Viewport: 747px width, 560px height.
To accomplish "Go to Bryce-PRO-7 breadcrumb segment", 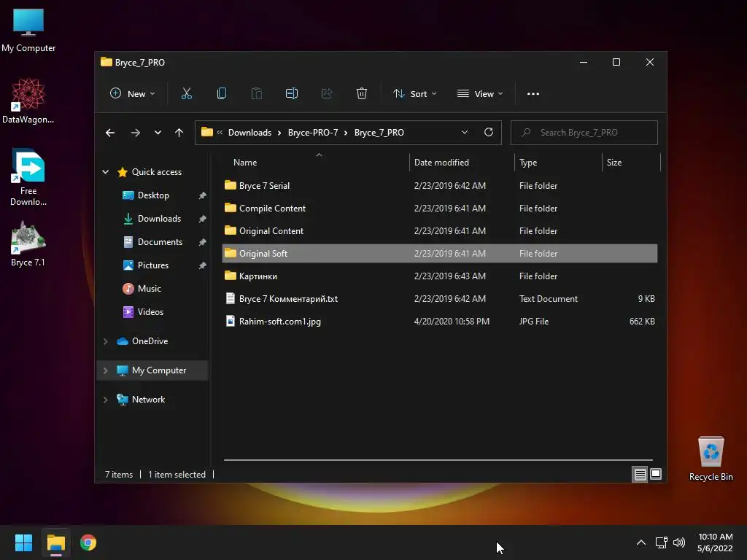I will (x=313, y=133).
